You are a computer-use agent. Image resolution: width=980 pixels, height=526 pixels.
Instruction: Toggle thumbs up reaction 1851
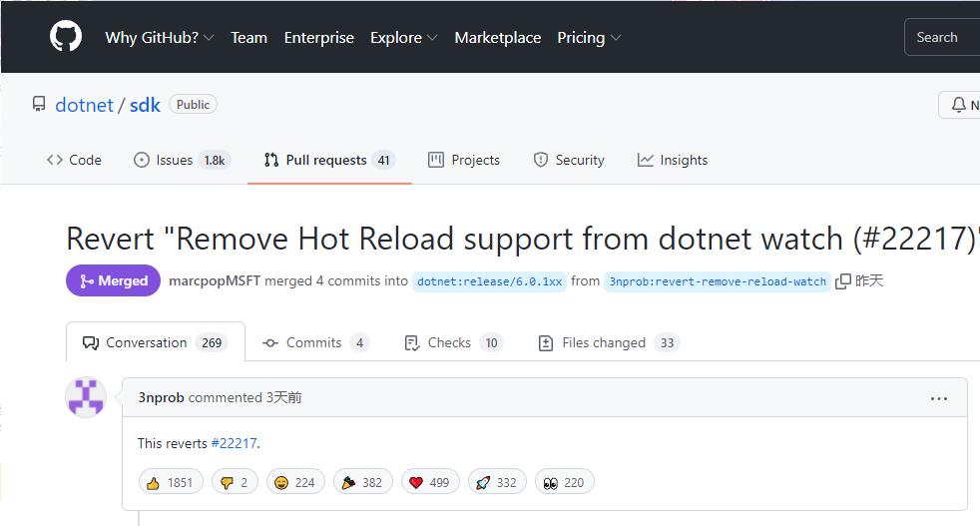click(x=171, y=482)
